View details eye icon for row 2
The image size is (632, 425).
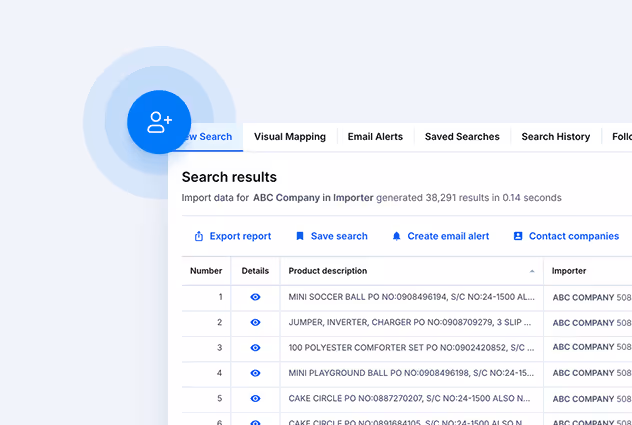click(255, 323)
